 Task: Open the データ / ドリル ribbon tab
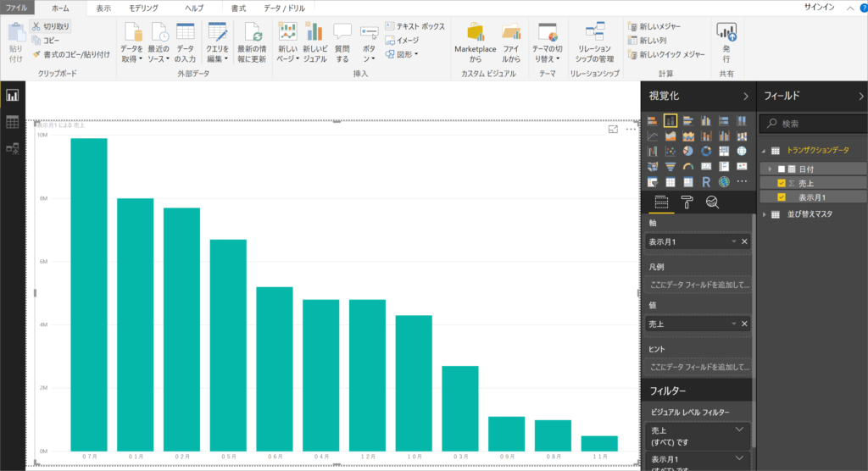[x=285, y=8]
